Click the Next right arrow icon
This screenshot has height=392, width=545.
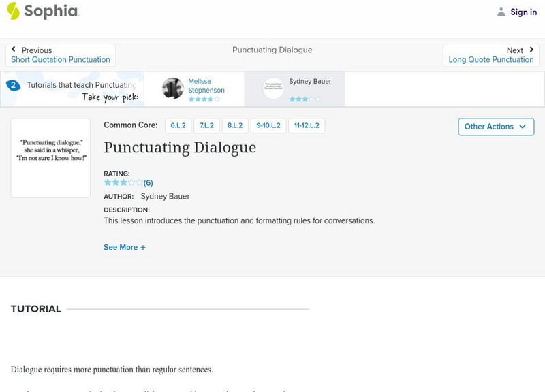coord(531,50)
